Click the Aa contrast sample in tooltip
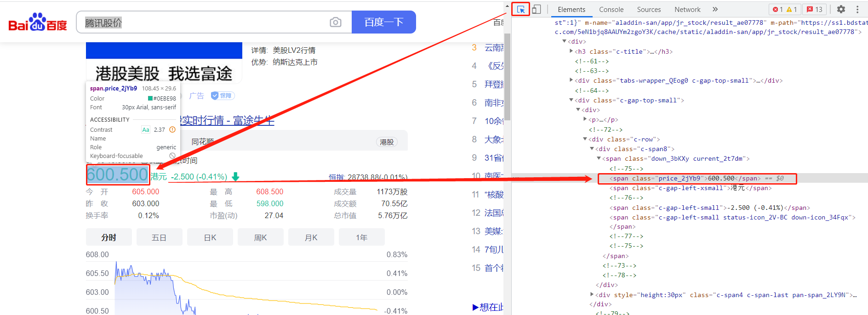The height and width of the screenshot is (315, 868). pos(146,129)
